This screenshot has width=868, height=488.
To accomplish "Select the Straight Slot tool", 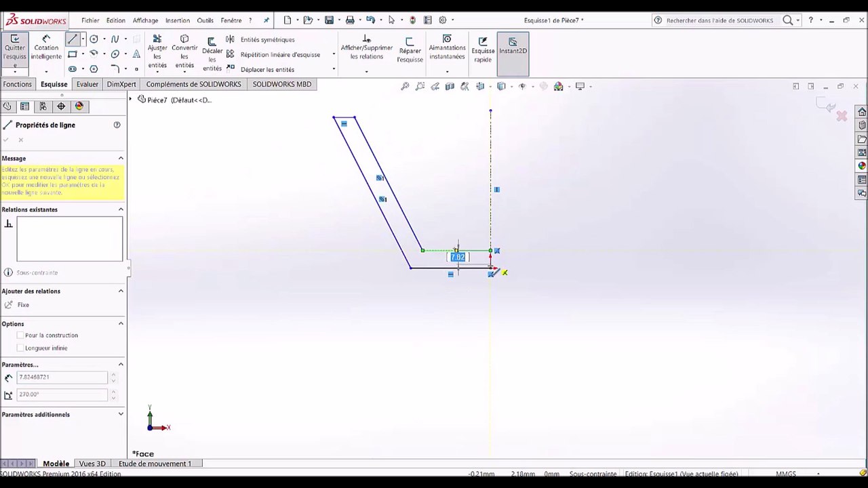I will click(x=73, y=69).
